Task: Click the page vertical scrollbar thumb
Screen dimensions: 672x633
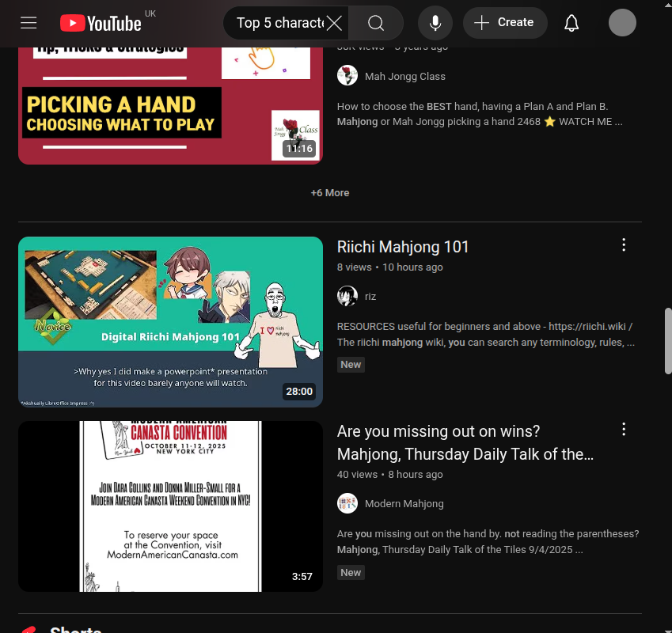Action: point(668,341)
